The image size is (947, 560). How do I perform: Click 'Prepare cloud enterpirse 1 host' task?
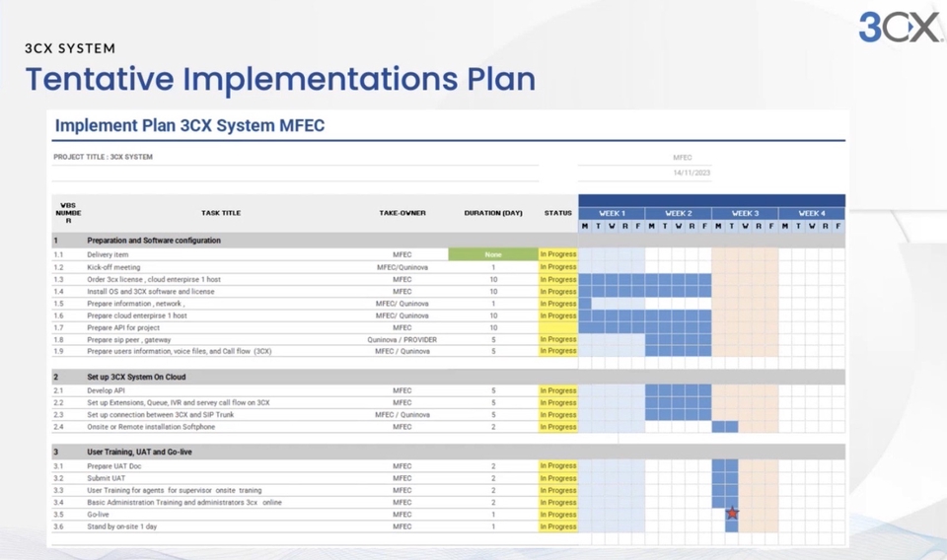tap(137, 315)
